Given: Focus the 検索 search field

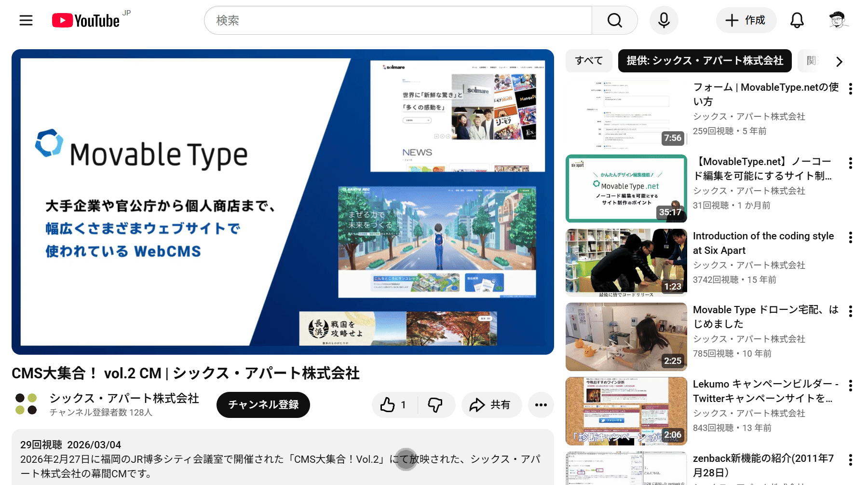Looking at the screenshot, I should (398, 20).
